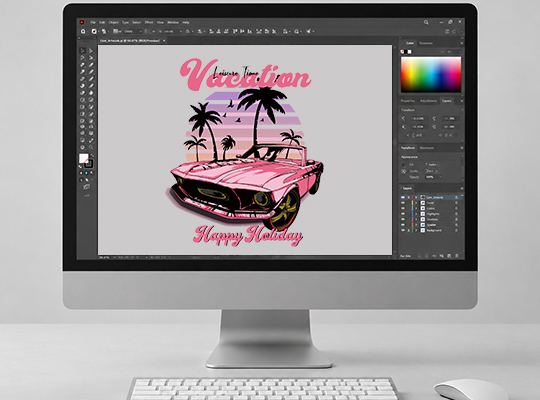Open the Opacity dropdown in Appearance
540x400 pixels.
[441, 177]
